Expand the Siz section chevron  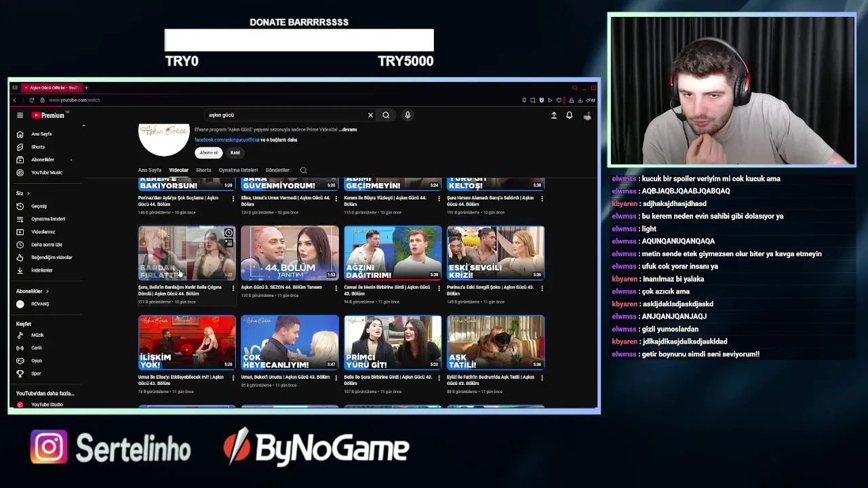click(28, 194)
